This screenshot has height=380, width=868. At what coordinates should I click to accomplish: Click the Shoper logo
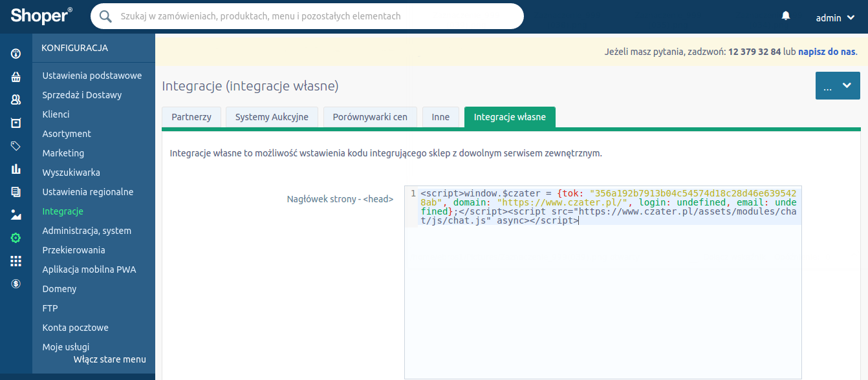tap(41, 16)
